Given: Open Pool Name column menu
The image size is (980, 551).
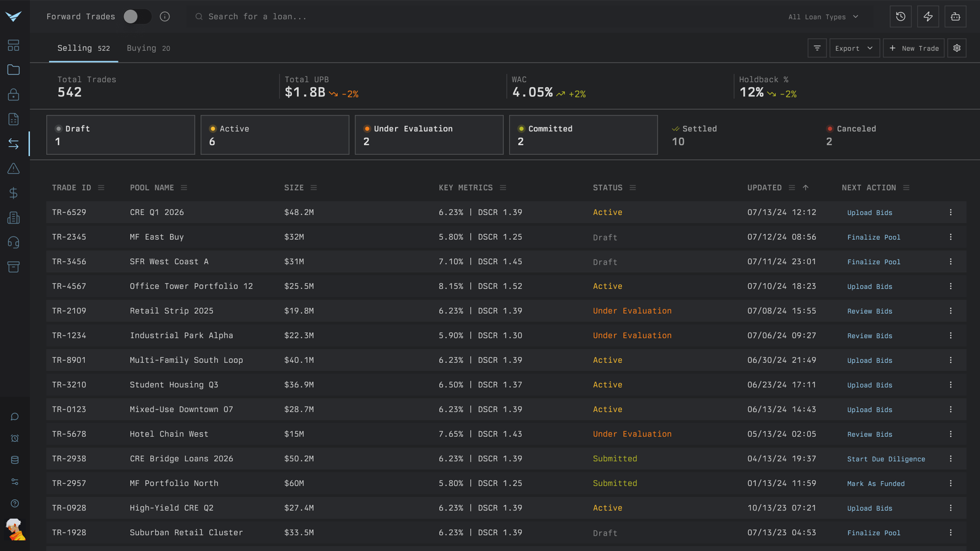Looking at the screenshot, I should pyautogui.click(x=184, y=187).
